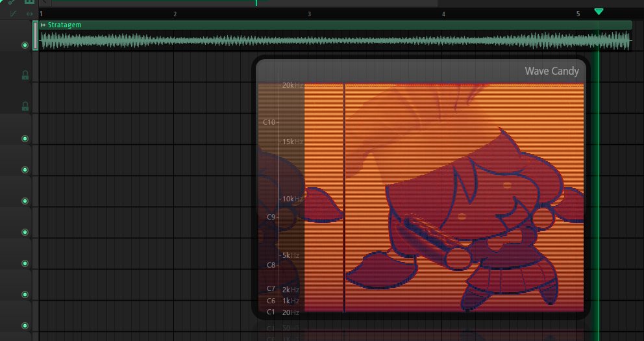The width and height of the screenshot is (644, 341).
Task: Click the 1kHz label in Wave Candy
Action: tap(291, 301)
